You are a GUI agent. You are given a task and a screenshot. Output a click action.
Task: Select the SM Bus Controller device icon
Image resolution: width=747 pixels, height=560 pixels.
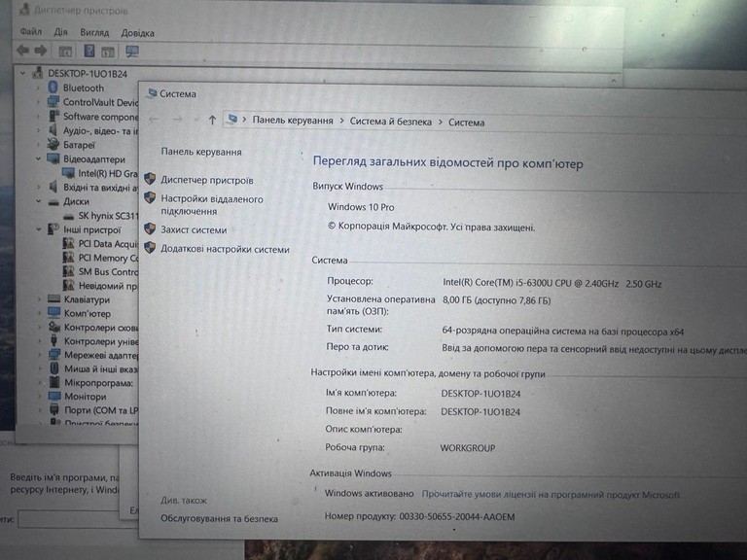click(x=69, y=271)
